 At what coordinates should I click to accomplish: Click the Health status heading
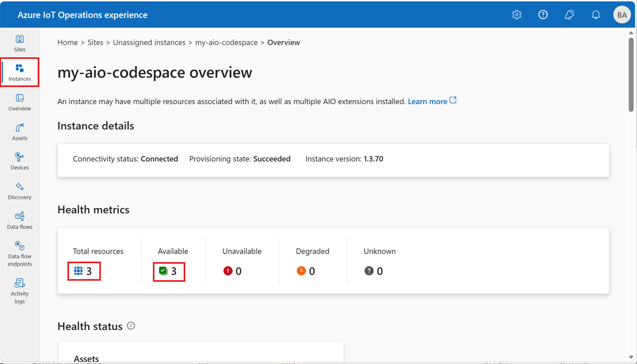(x=90, y=326)
